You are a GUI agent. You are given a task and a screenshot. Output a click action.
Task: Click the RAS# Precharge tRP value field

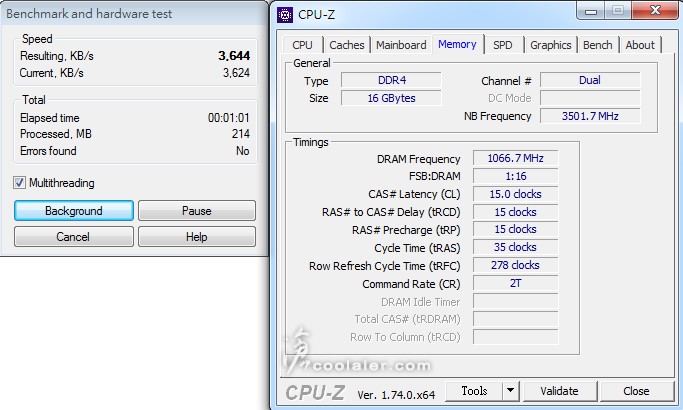click(515, 229)
